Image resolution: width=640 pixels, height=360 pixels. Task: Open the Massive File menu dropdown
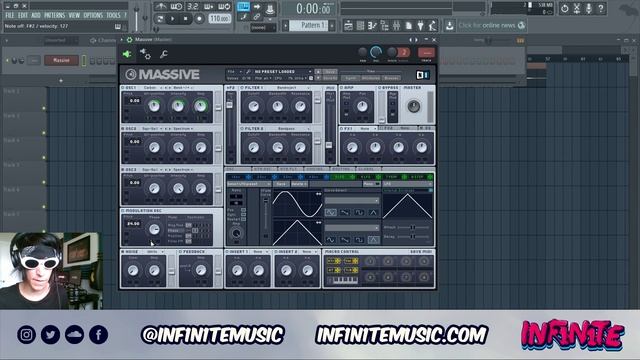tap(235, 71)
